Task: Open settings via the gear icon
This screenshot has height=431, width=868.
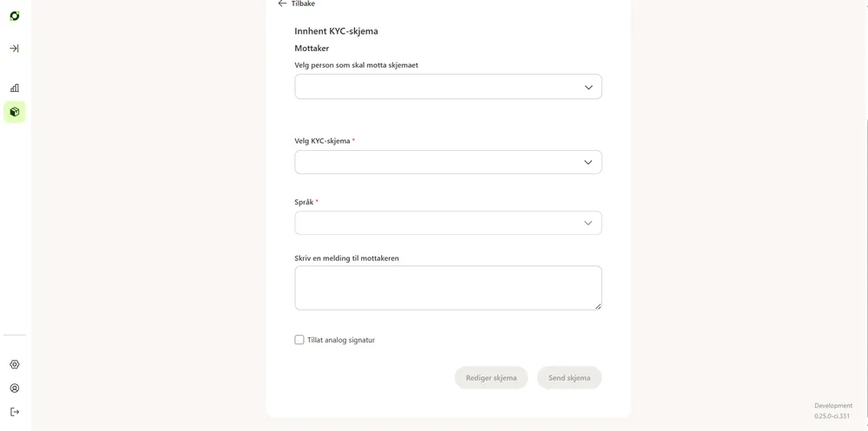Action: tap(15, 364)
